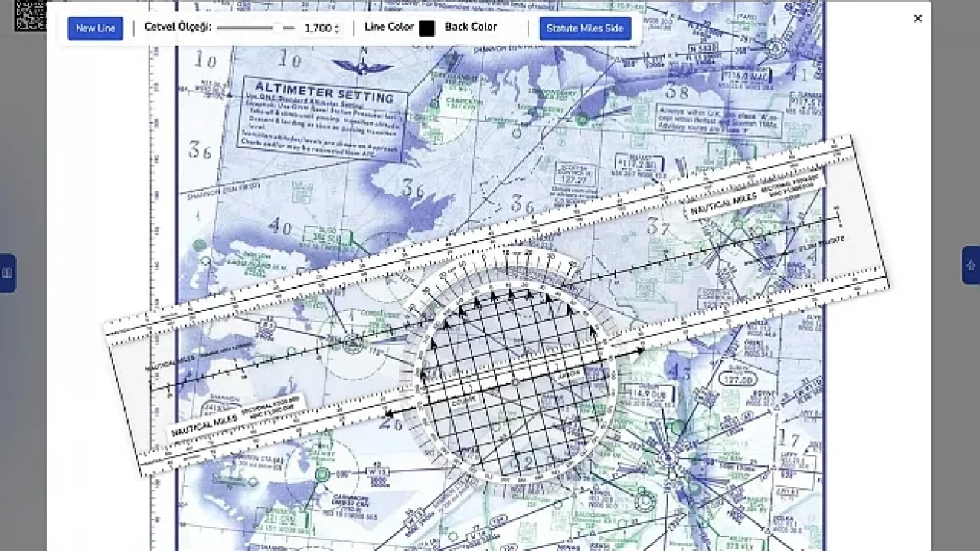Open the right edge sidebar icon
This screenshot has width=980, height=551.
tap(971, 266)
